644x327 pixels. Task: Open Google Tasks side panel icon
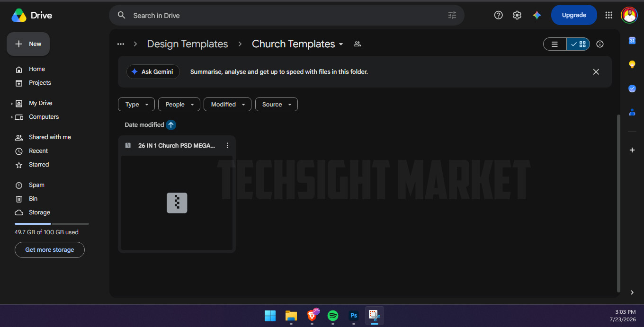pyautogui.click(x=632, y=88)
